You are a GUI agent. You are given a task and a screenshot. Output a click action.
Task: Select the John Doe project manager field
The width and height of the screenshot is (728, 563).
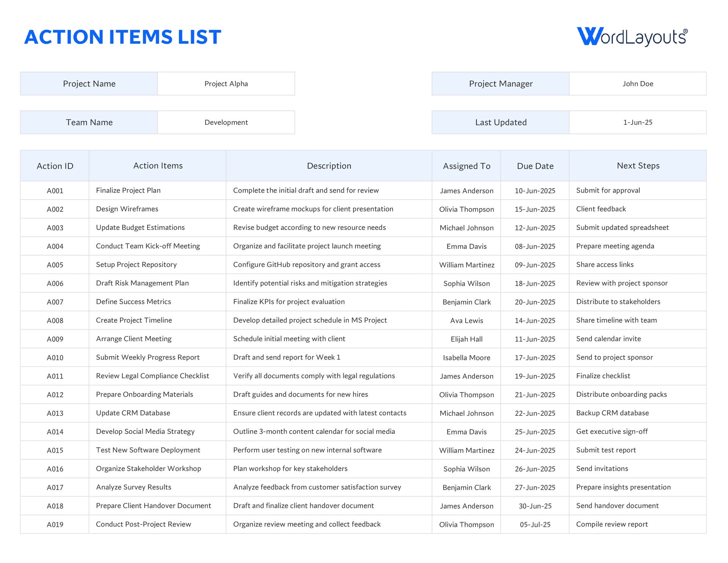(x=638, y=83)
